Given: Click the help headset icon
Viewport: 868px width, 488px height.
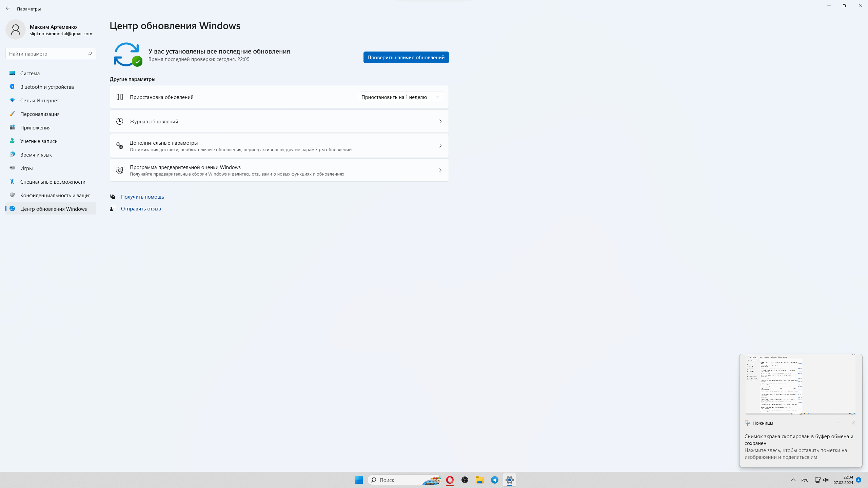Looking at the screenshot, I should pos(113,197).
